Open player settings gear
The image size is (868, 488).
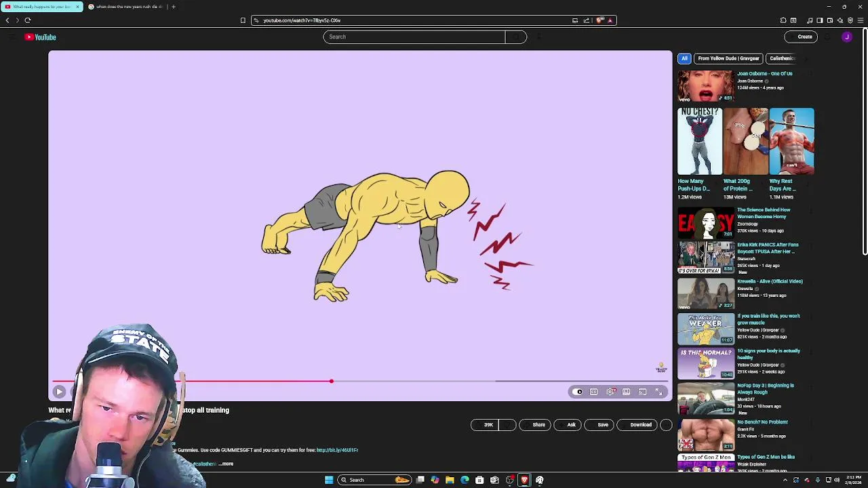tap(611, 392)
